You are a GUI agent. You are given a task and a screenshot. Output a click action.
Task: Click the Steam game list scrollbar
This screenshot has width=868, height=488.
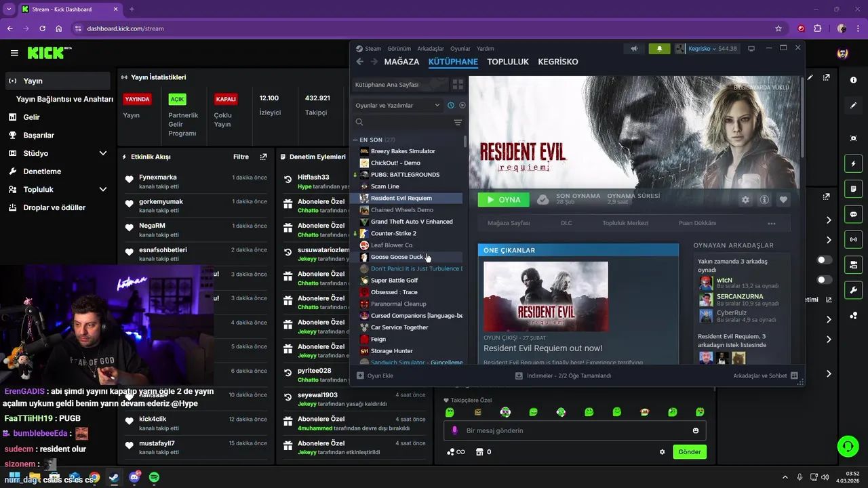click(x=465, y=141)
